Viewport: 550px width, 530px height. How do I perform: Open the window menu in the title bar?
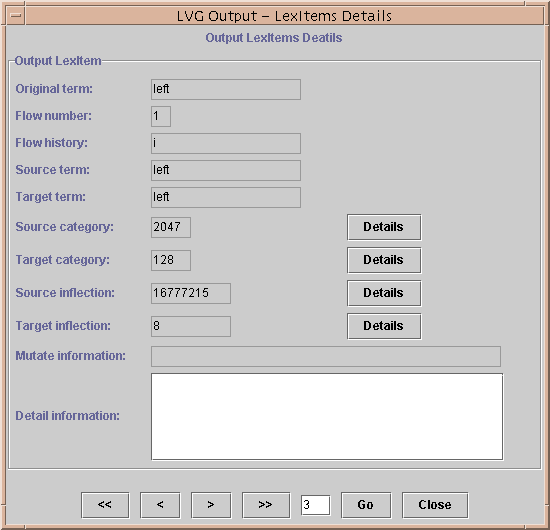pos(15,16)
